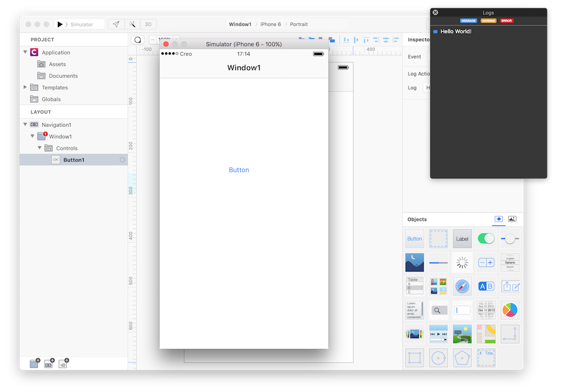The image size is (564, 392).
Task: Switch to the images tab in Objects
Action: [x=512, y=219]
